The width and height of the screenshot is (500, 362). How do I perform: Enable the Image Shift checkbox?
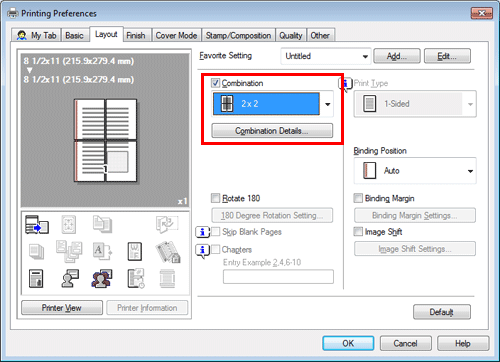(x=358, y=232)
